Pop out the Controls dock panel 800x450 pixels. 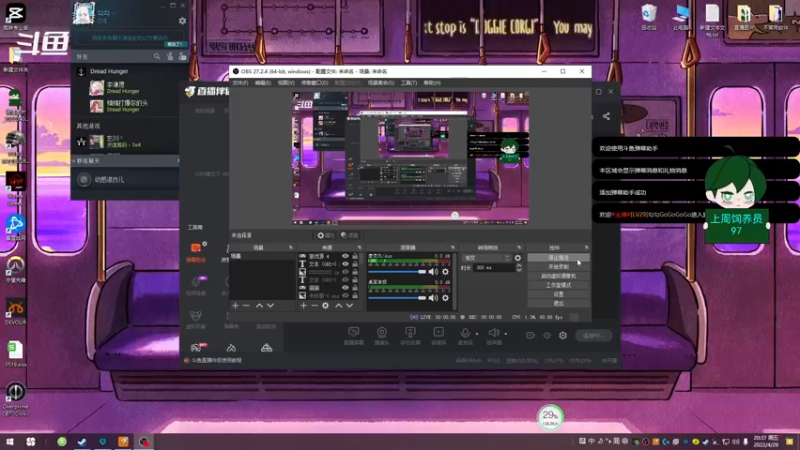586,247
